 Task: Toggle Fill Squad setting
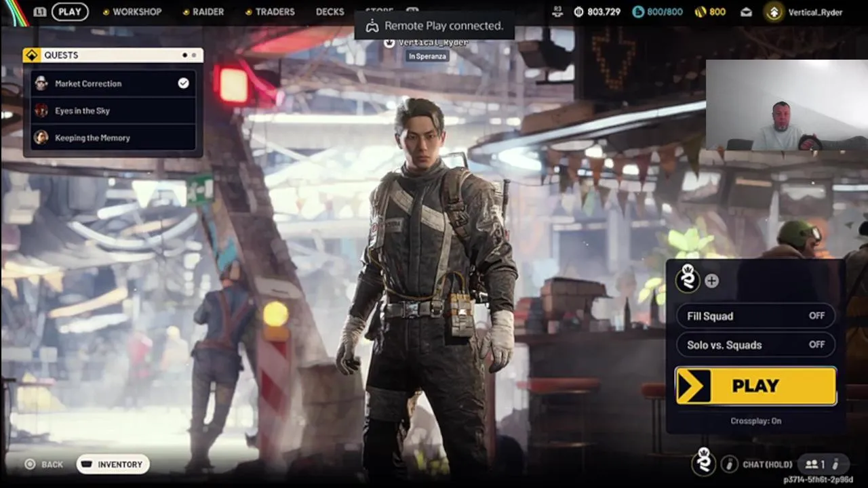(x=755, y=316)
